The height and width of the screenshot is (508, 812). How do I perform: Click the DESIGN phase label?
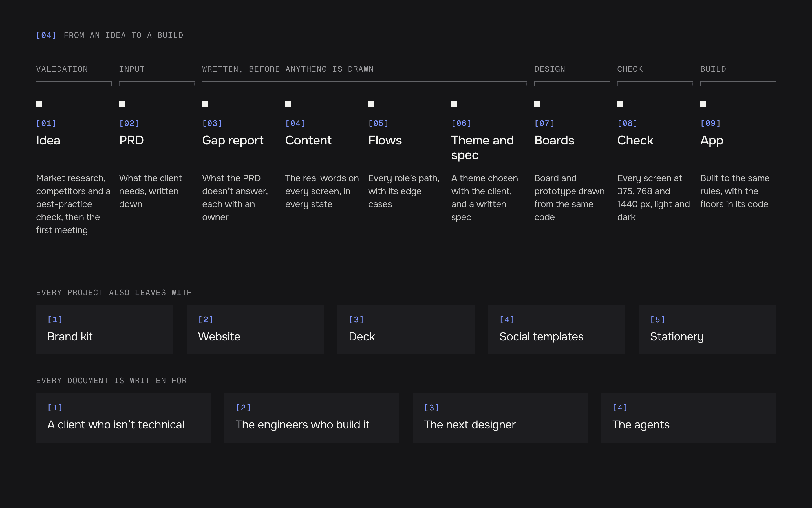550,69
